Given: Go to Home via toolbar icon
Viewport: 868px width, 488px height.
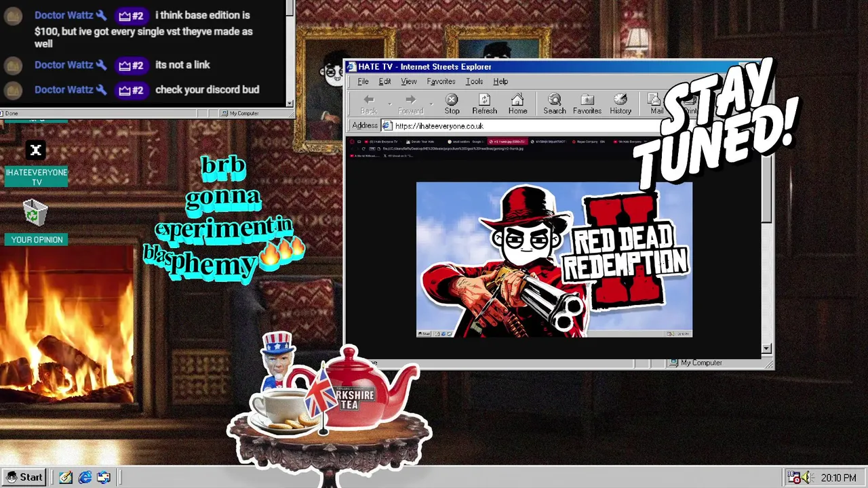Looking at the screenshot, I should click(x=517, y=104).
